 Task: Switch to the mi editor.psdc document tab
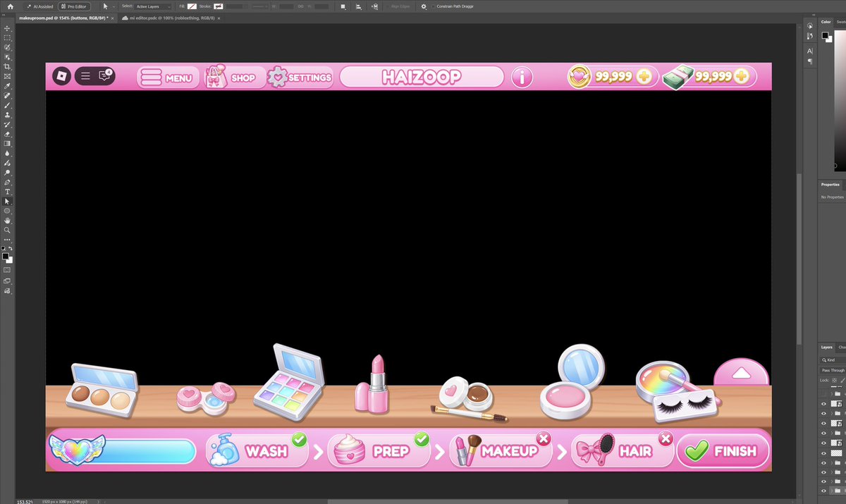[x=169, y=18]
